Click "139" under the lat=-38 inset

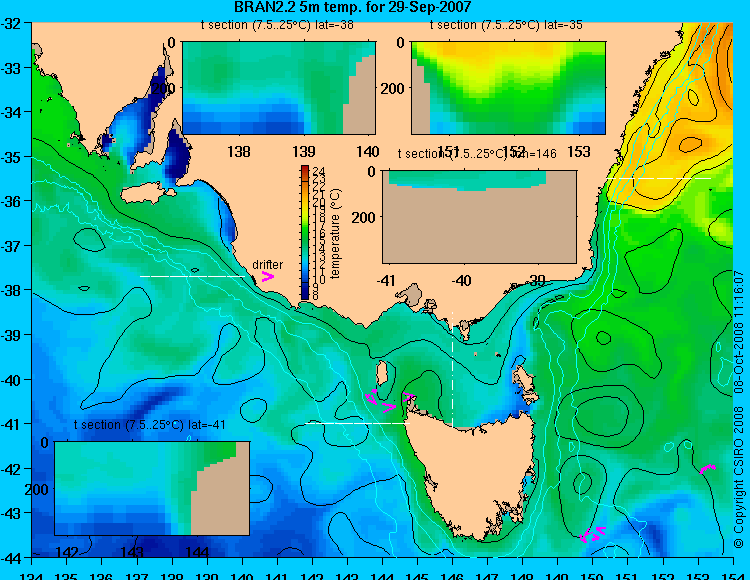point(304,152)
